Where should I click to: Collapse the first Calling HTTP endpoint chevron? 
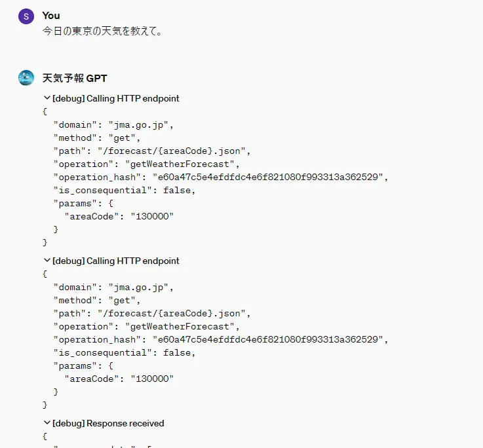tap(47, 98)
